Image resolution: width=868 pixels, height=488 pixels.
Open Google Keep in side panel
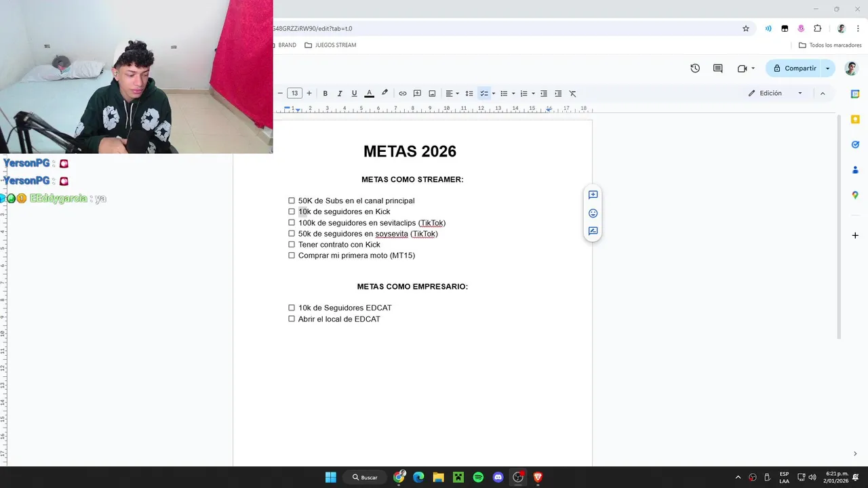coord(855,119)
